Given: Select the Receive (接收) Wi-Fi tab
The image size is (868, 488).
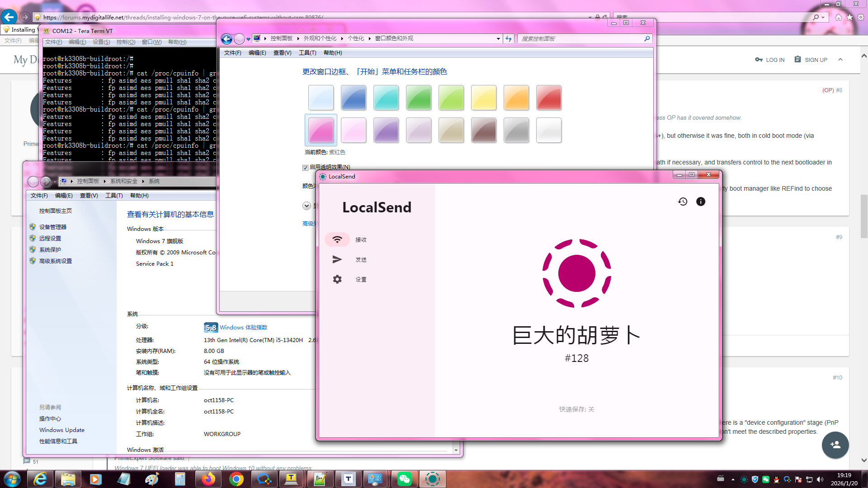Looking at the screenshot, I should tap(337, 239).
